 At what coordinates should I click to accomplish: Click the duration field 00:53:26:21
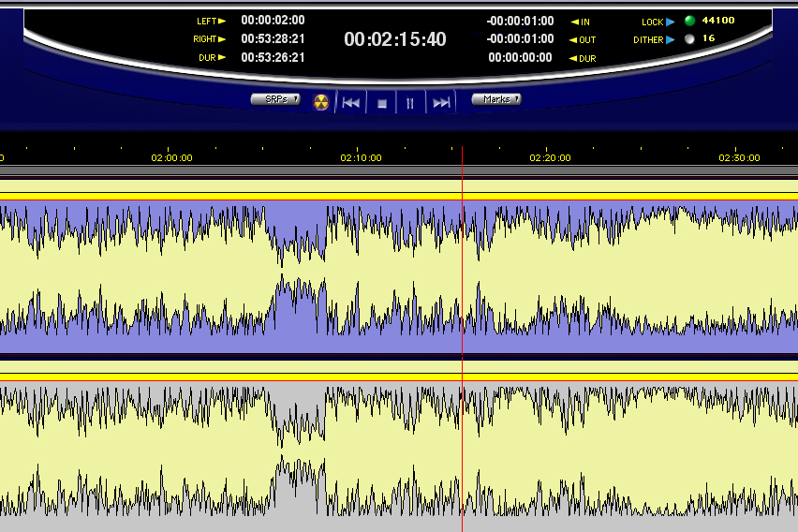(273, 57)
